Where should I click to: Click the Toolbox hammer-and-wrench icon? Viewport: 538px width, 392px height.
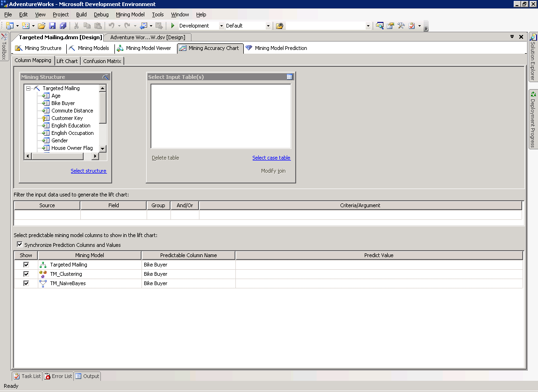[401, 26]
